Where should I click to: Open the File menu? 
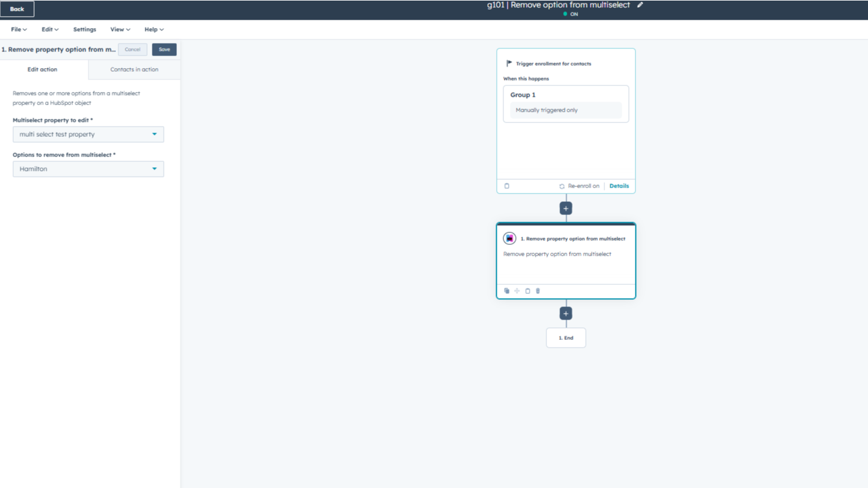(x=19, y=29)
